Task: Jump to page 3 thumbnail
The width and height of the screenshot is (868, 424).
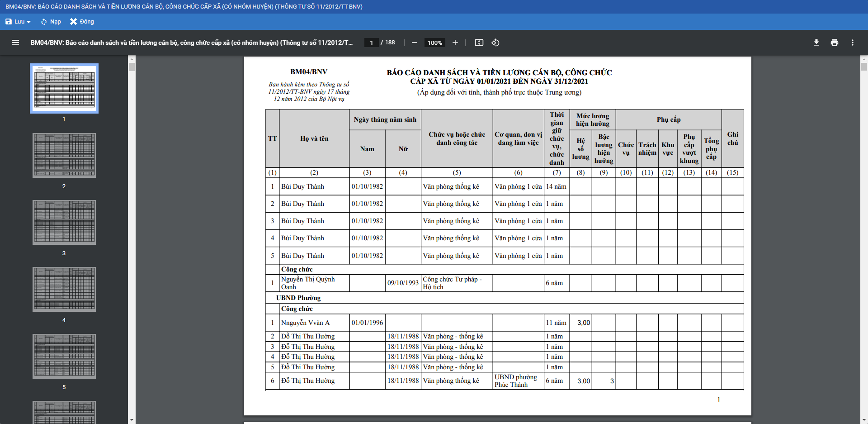Action: pyautogui.click(x=64, y=222)
